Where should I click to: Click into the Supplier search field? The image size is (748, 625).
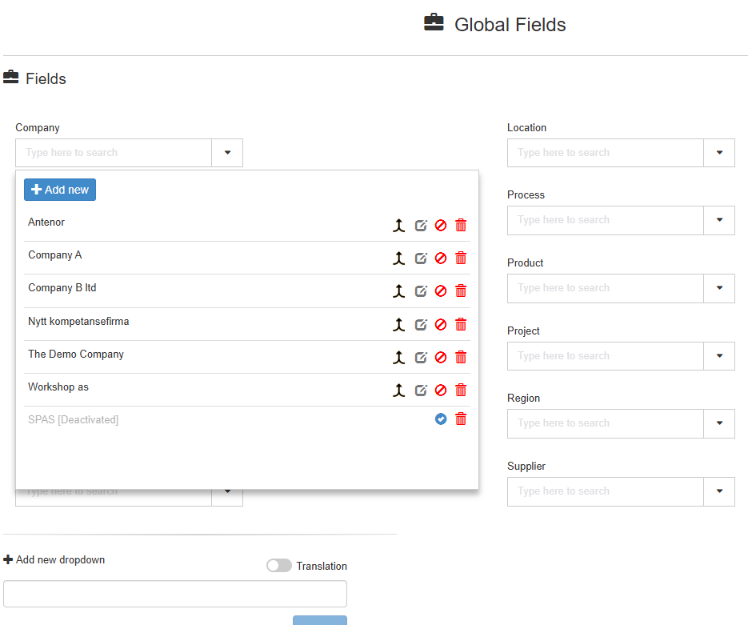[605, 491]
